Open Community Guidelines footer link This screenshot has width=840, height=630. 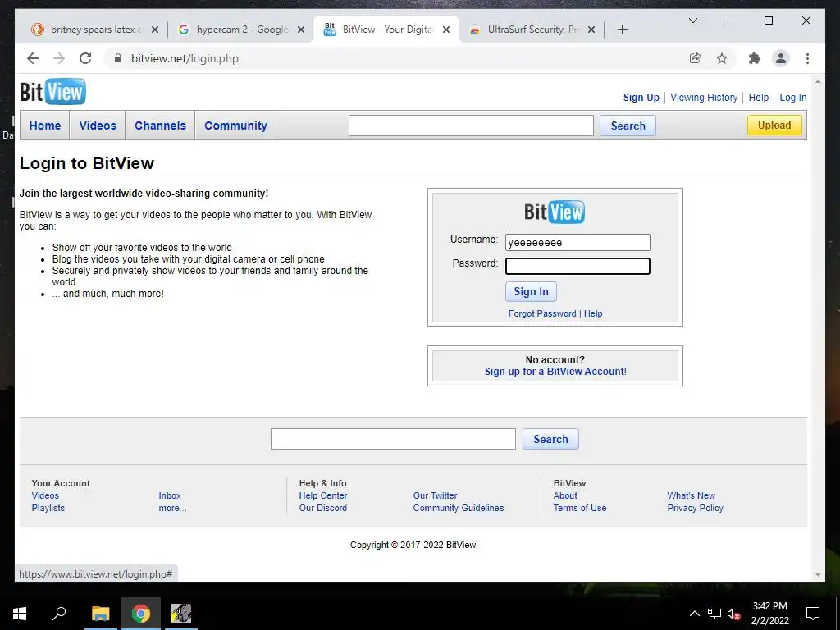coord(459,508)
